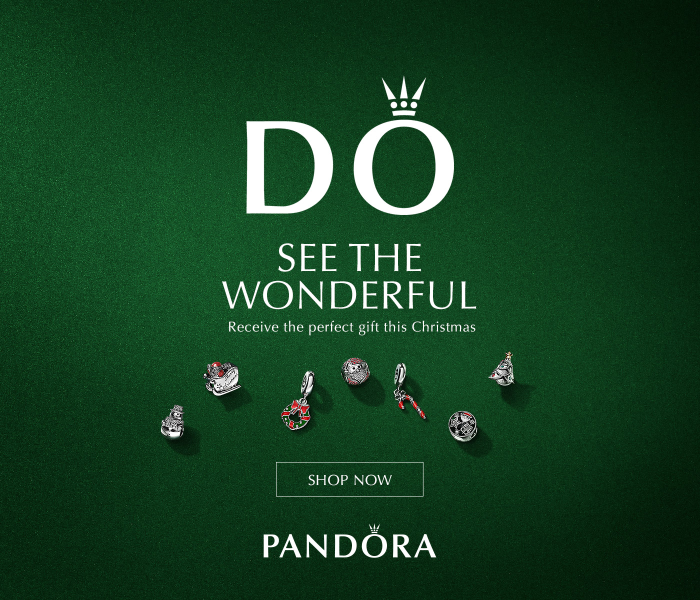This screenshot has width=700, height=600.
Task: Click the SHOP NOW button
Action: [349, 479]
